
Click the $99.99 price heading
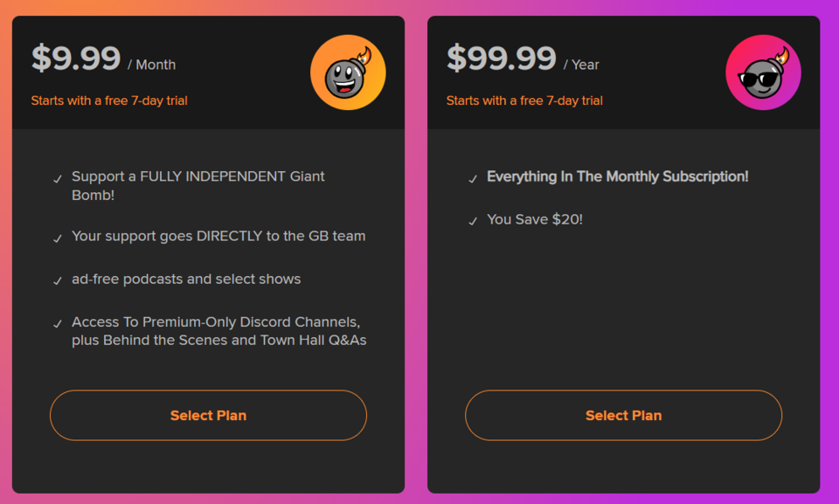pos(502,58)
